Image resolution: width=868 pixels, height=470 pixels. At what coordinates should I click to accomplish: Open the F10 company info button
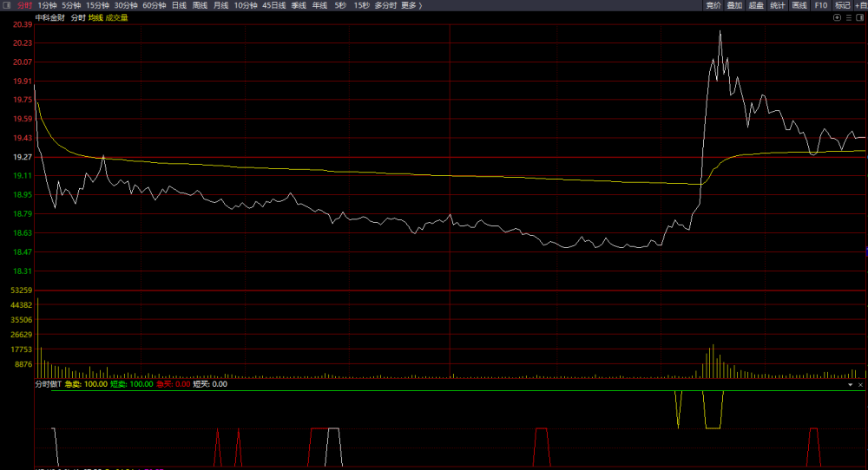tap(821, 5)
